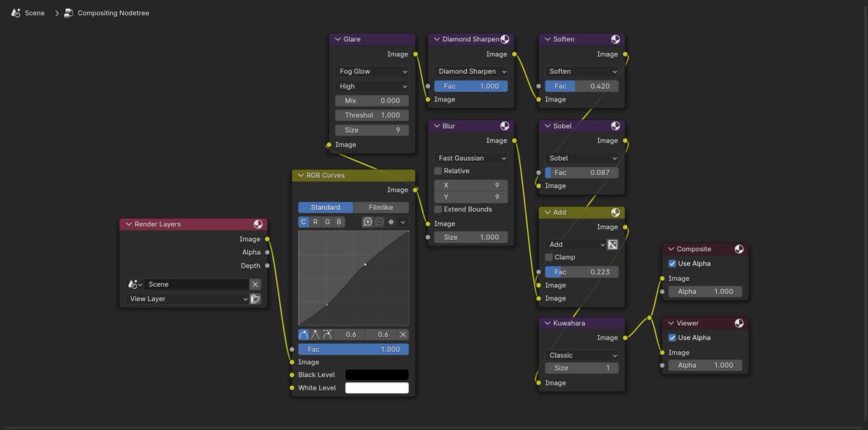Click the Fac slider in Soften node
This screenshot has height=430, width=868.
click(x=582, y=86)
